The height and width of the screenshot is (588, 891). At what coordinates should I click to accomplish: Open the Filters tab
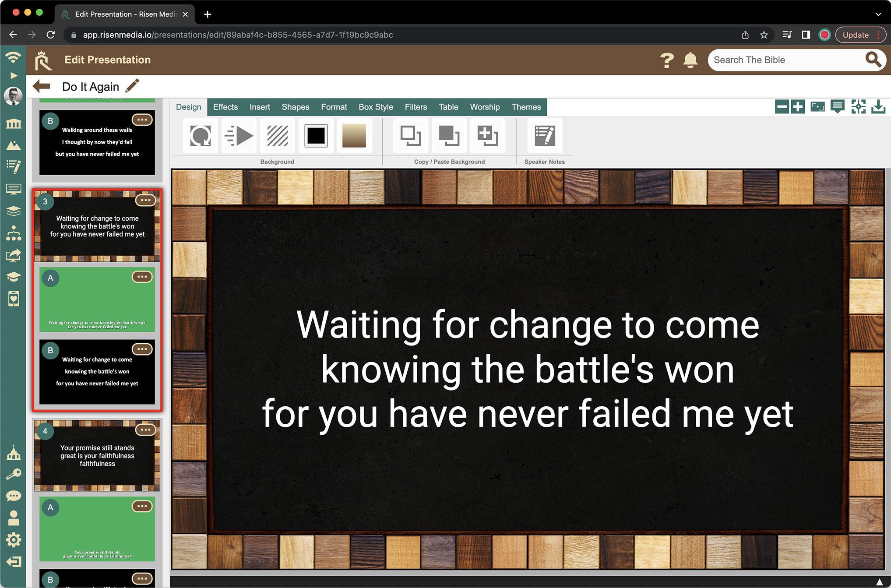[x=416, y=107]
